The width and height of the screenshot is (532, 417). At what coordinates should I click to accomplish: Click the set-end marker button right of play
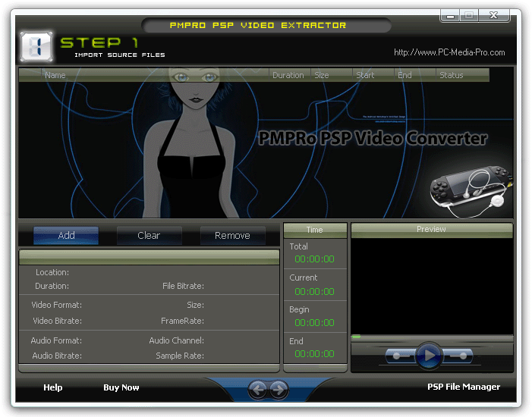point(458,356)
